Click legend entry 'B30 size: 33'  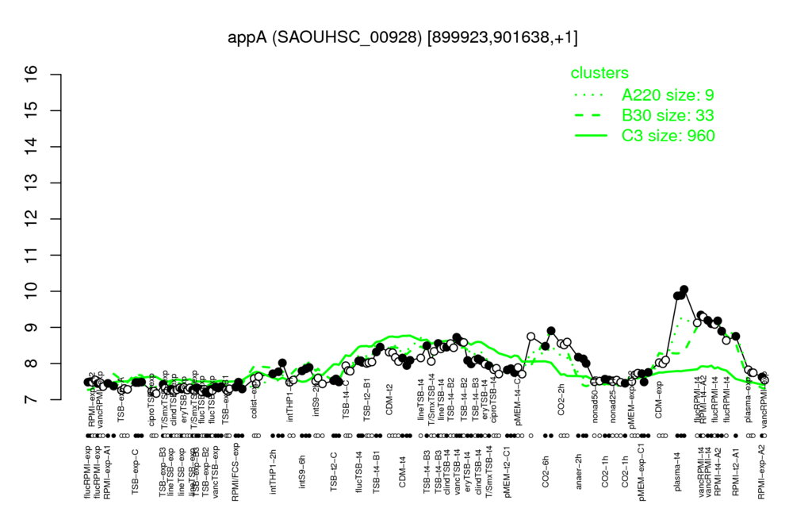[x=668, y=115]
